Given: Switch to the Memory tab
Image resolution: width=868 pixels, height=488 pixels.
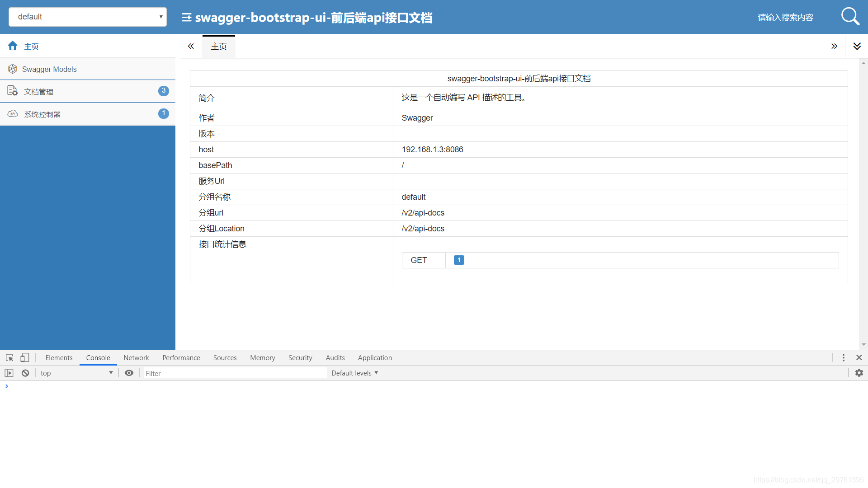Looking at the screenshot, I should [x=263, y=357].
